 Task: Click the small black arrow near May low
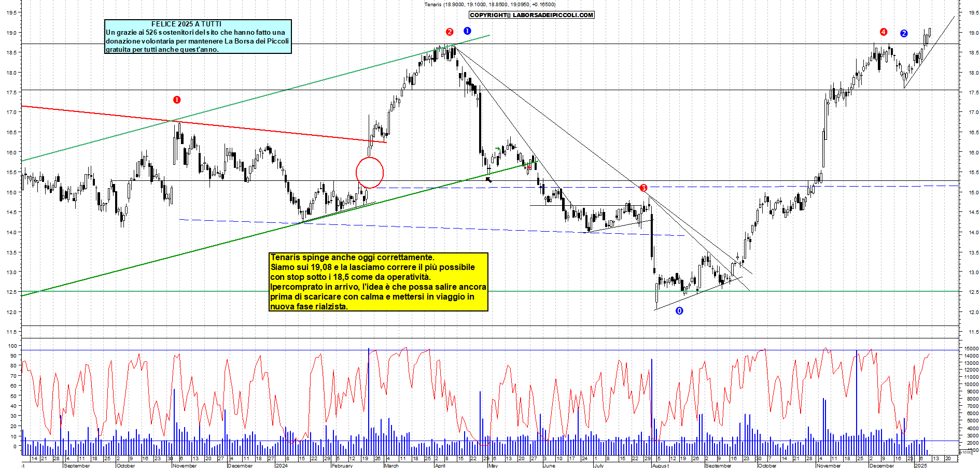tap(488, 179)
